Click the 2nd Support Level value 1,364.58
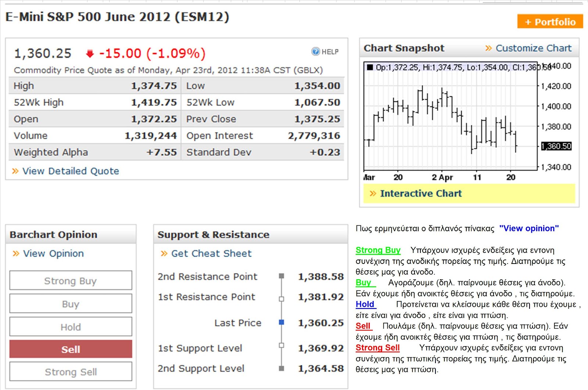588x390 pixels. pos(321,369)
